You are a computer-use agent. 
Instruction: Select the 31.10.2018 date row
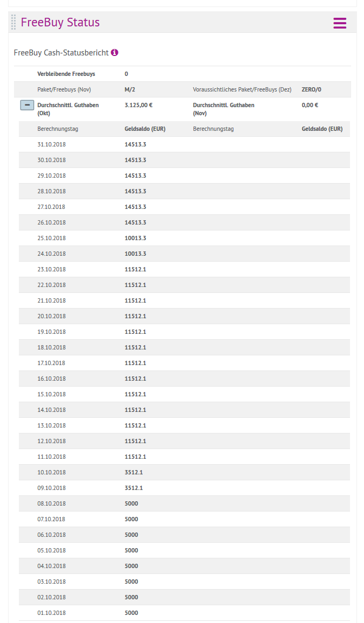52,144
